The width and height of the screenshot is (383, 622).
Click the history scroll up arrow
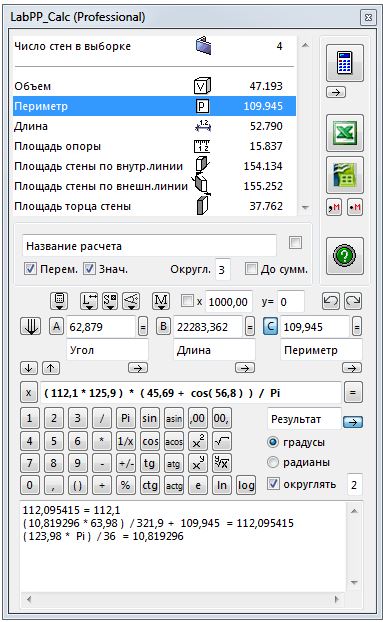coord(354,511)
